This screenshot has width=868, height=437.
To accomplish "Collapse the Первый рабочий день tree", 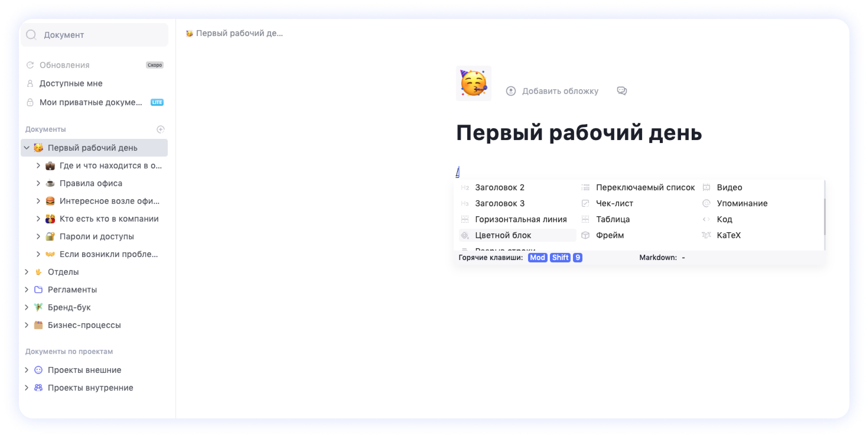I will (27, 148).
